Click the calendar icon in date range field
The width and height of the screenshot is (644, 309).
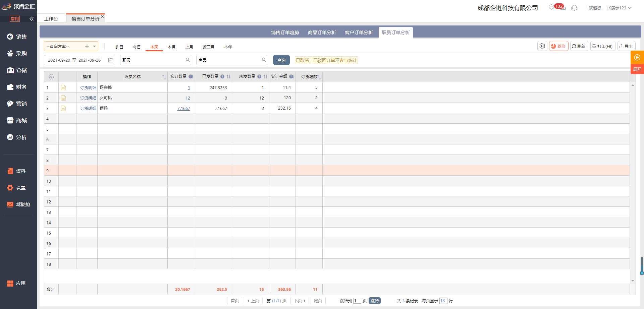coord(111,60)
